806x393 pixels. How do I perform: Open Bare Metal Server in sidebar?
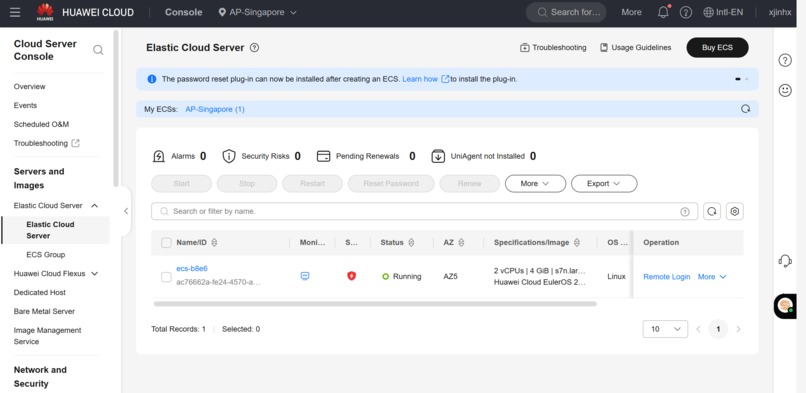pyautogui.click(x=44, y=311)
